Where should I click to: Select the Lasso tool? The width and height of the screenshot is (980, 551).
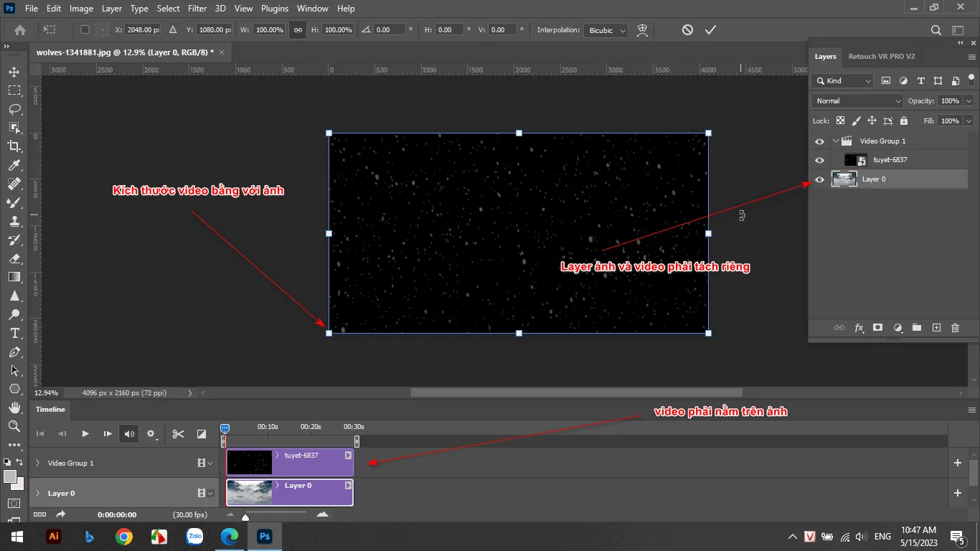pyautogui.click(x=14, y=110)
